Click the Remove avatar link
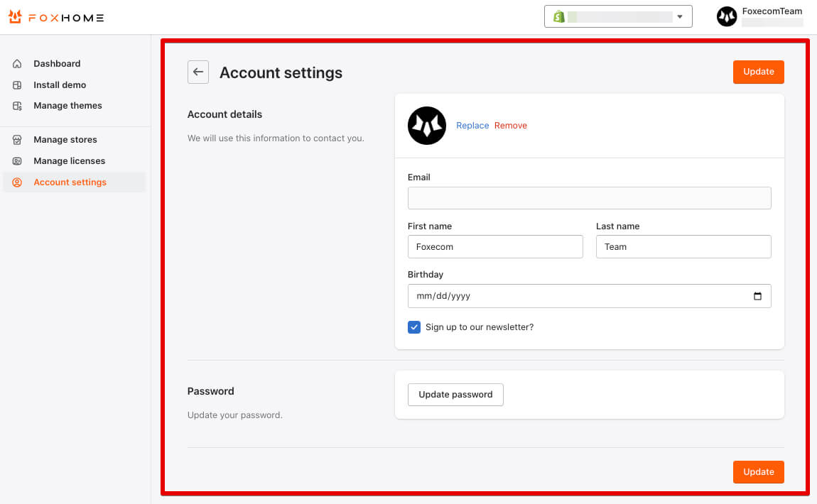 511,126
